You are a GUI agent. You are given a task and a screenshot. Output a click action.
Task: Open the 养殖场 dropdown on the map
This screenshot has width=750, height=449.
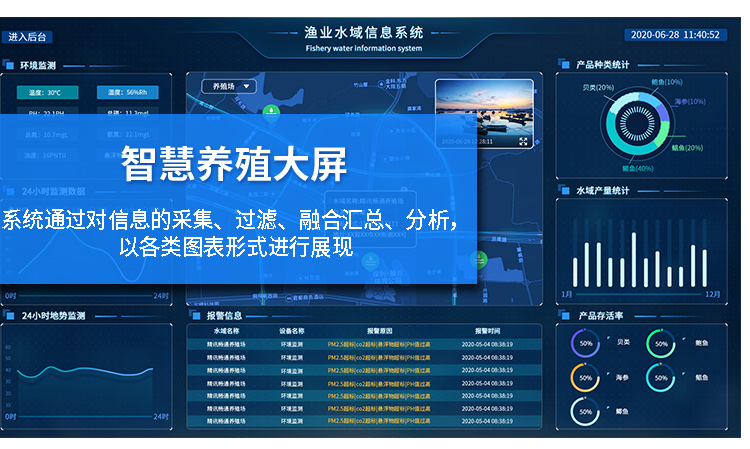(x=229, y=87)
